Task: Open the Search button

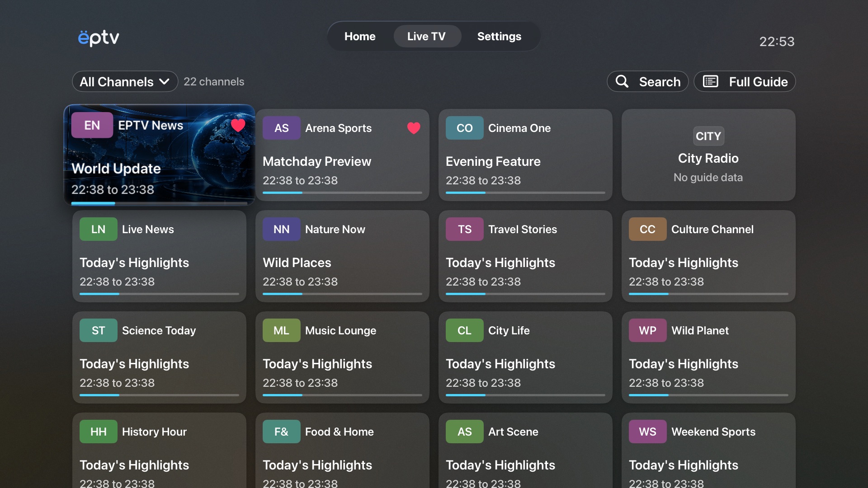Action: point(647,82)
